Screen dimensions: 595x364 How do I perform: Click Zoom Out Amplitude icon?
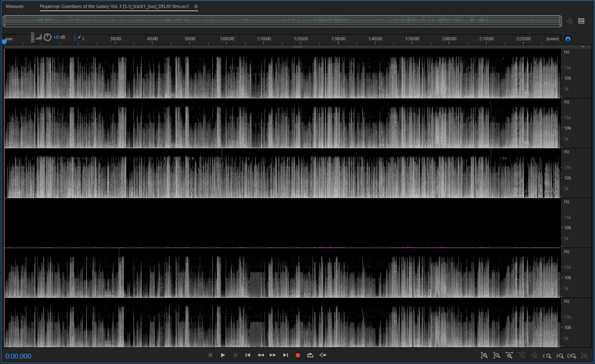point(497,356)
